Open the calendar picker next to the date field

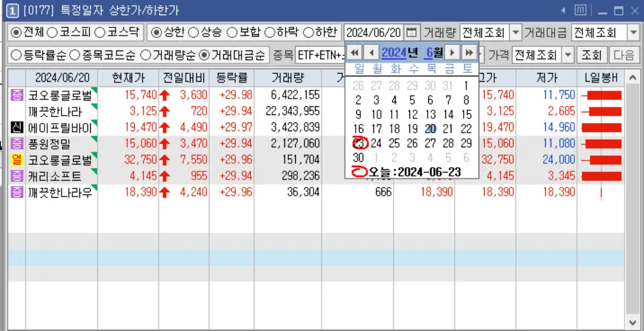point(411,32)
